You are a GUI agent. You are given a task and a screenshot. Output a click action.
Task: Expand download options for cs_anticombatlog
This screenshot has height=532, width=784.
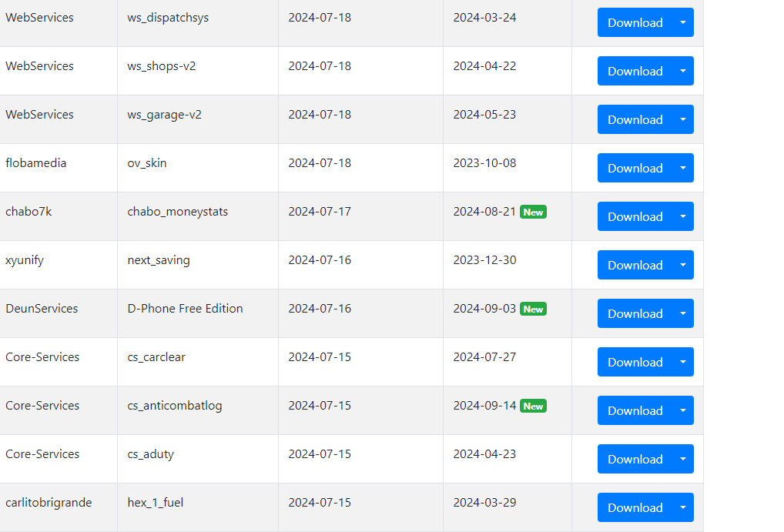[683, 410]
